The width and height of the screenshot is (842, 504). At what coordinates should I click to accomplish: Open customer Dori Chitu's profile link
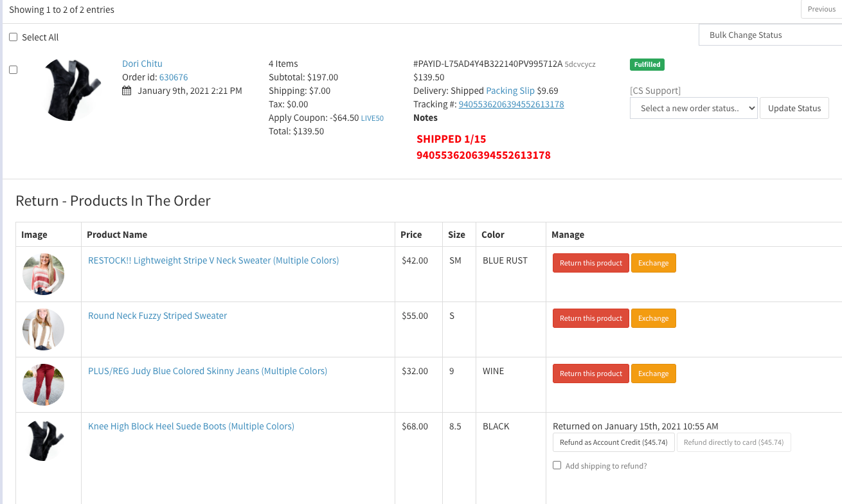142,64
